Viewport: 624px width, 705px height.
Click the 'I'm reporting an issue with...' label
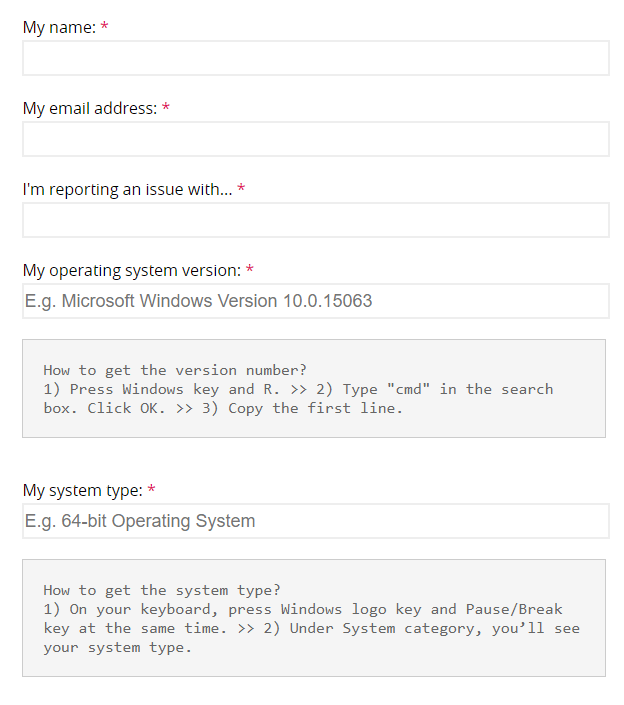[127, 190]
